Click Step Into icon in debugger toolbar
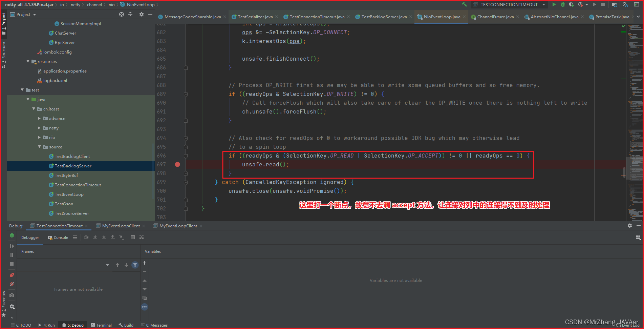Image resolution: width=644 pixels, height=329 pixels. (95, 237)
